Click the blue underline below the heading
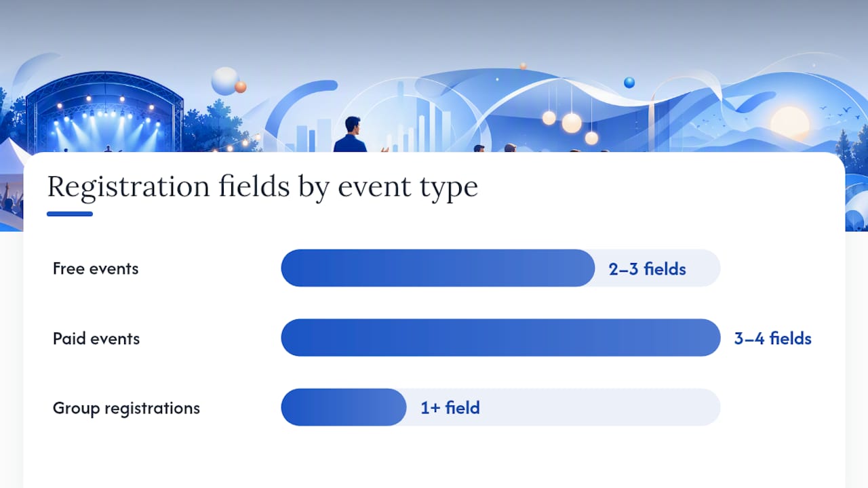This screenshot has height=488, width=868. tap(70, 214)
